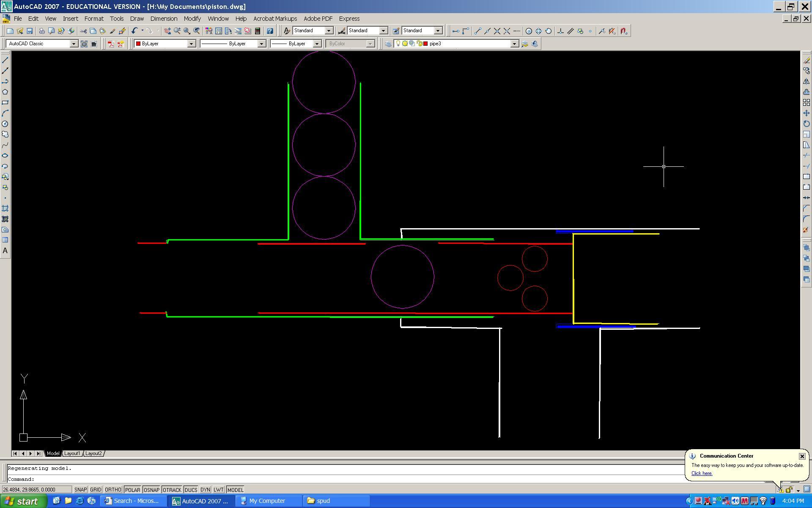Click the 'Click here.' Communication Center link

click(702, 473)
